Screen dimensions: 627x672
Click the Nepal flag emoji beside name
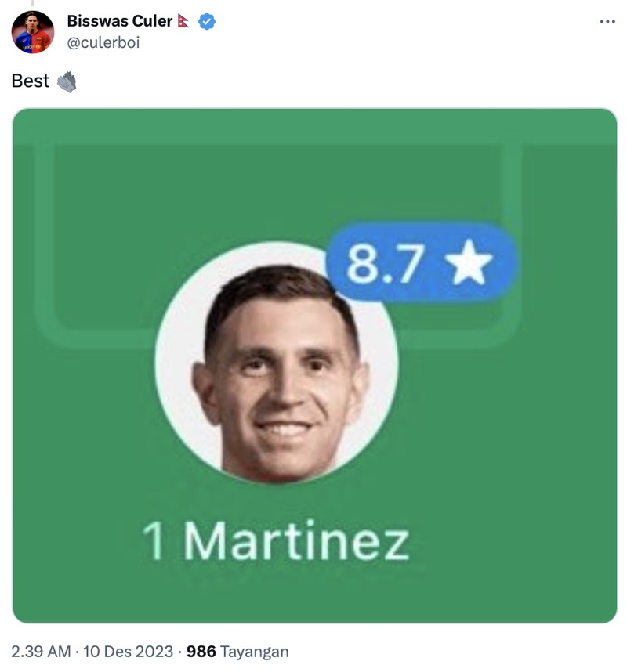pos(183,21)
